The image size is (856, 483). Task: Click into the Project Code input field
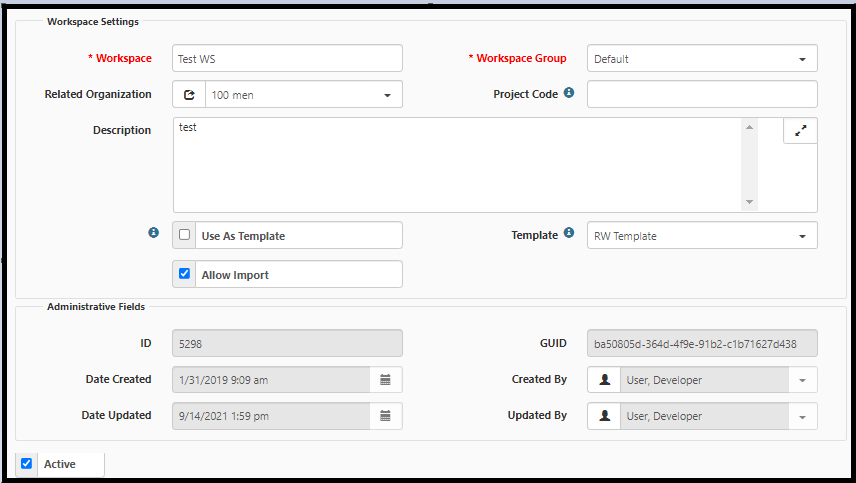pos(702,95)
